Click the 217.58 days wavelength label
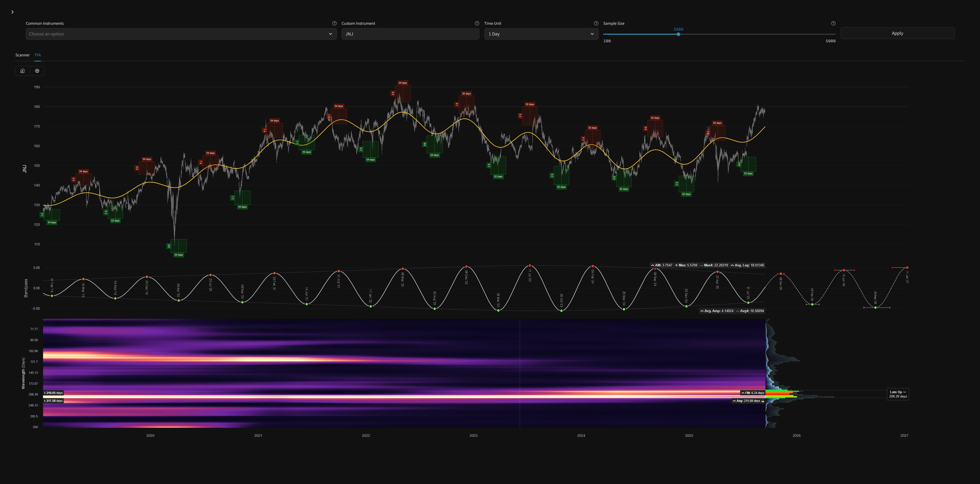 click(53, 401)
